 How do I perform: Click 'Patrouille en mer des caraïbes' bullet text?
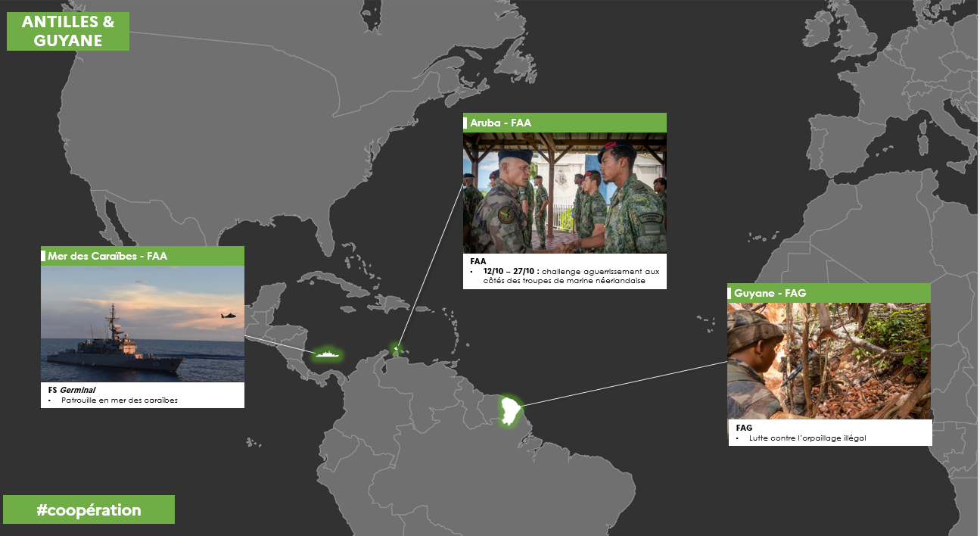(120, 400)
